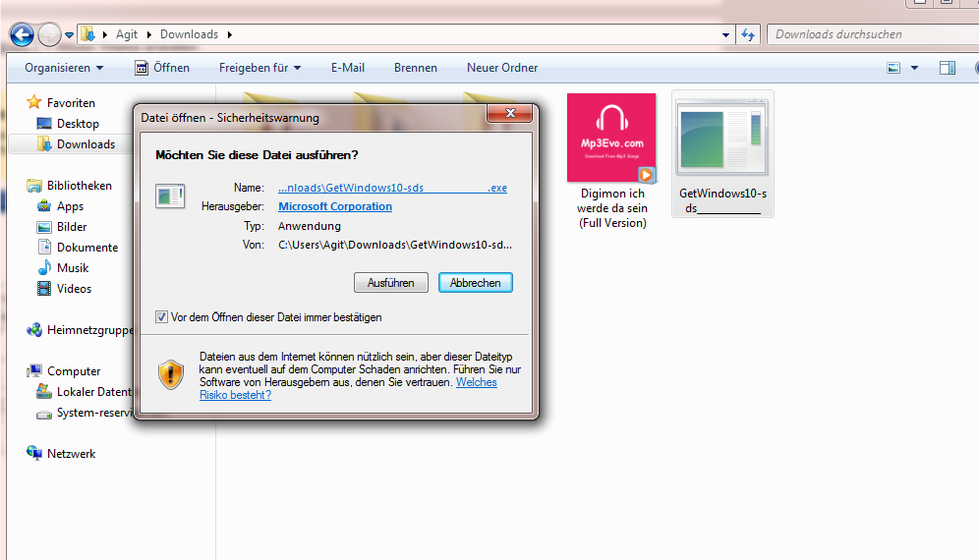Open the Dokumente library
This screenshot has height=560, width=979.
[87, 248]
